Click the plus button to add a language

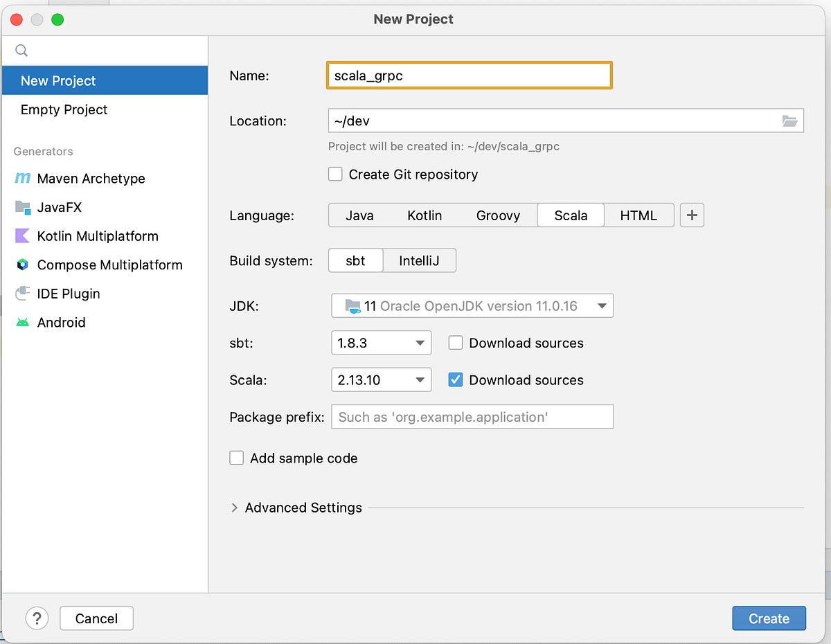[x=691, y=215]
